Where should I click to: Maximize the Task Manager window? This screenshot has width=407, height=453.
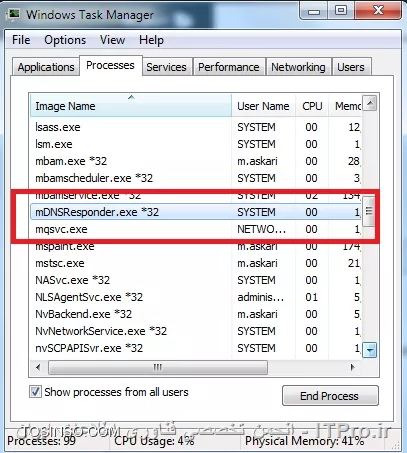point(341,11)
